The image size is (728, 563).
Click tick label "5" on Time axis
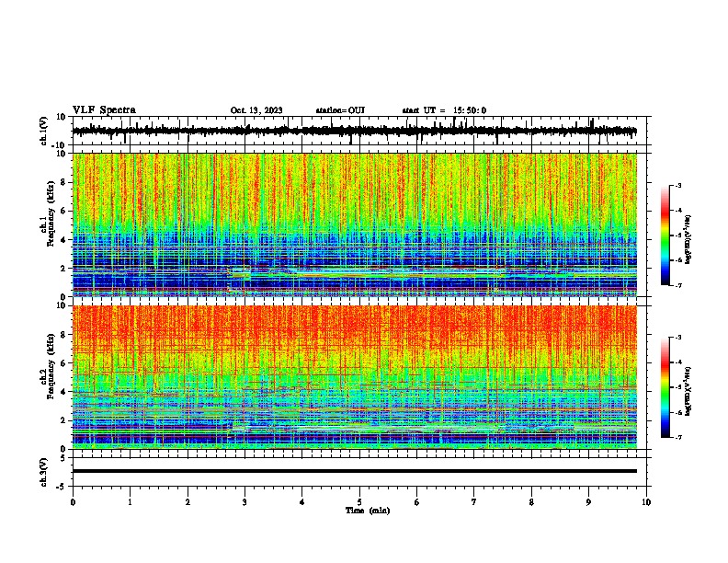(x=359, y=502)
